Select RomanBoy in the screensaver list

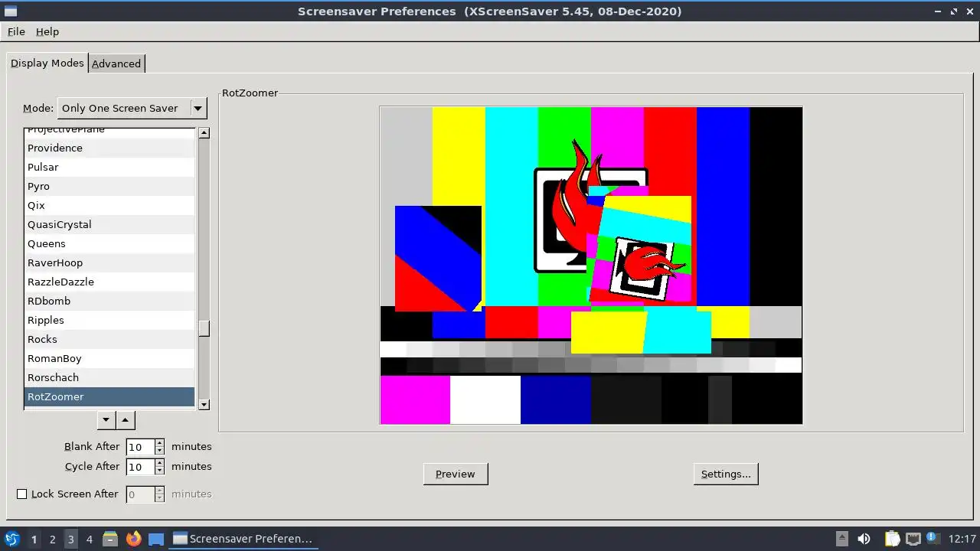click(x=109, y=358)
